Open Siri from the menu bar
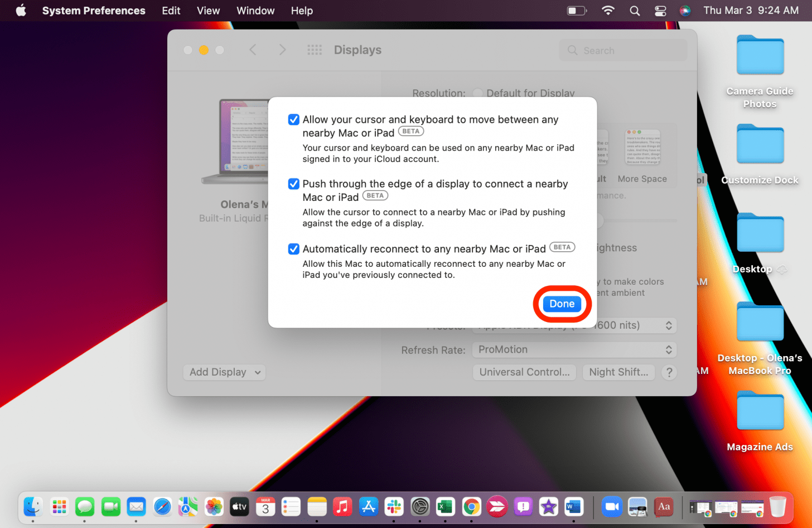This screenshot has height=528, width=812. click(685, 11)
